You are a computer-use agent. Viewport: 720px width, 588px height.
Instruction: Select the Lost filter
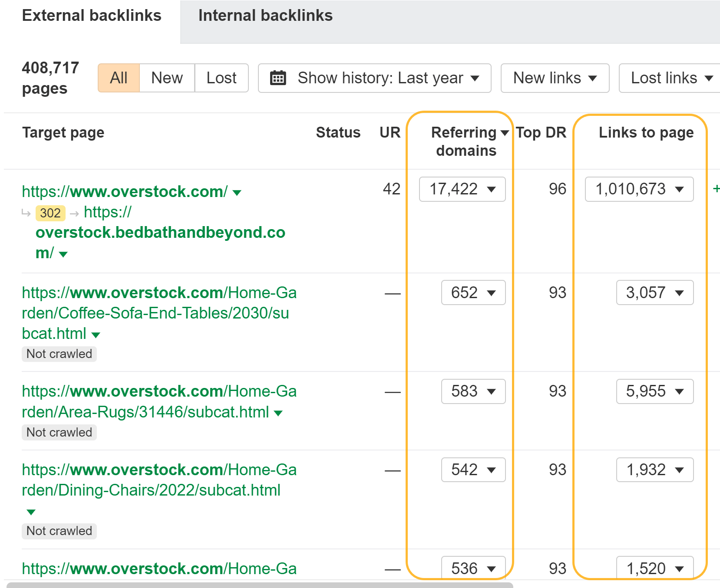pos(221,78)
